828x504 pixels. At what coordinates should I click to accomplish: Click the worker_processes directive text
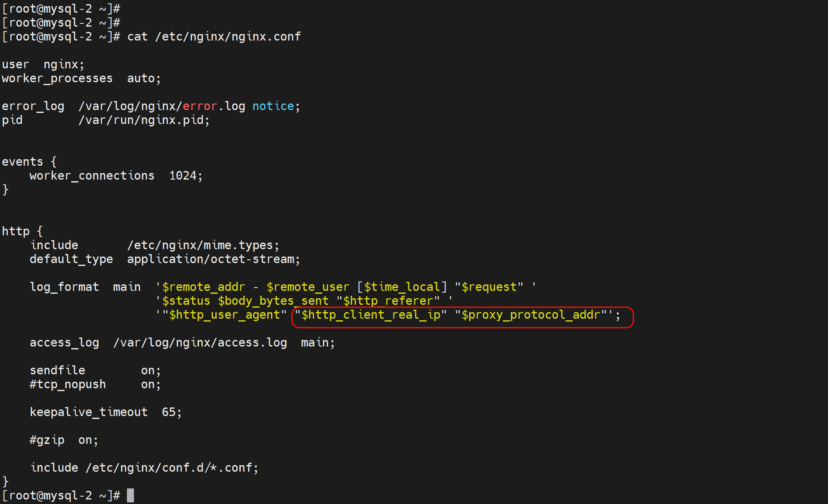pyautogui.click(x=57, y=79)
